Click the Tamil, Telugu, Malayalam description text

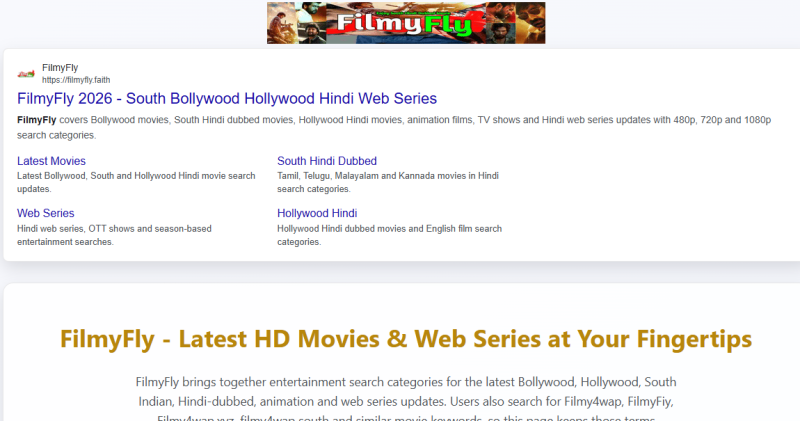pos(388,182)
